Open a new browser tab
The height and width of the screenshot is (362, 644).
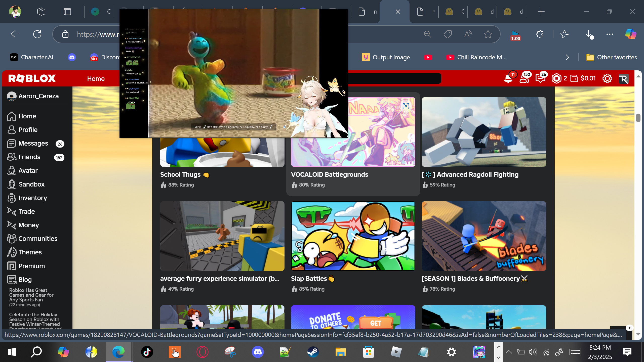[541, 12]
